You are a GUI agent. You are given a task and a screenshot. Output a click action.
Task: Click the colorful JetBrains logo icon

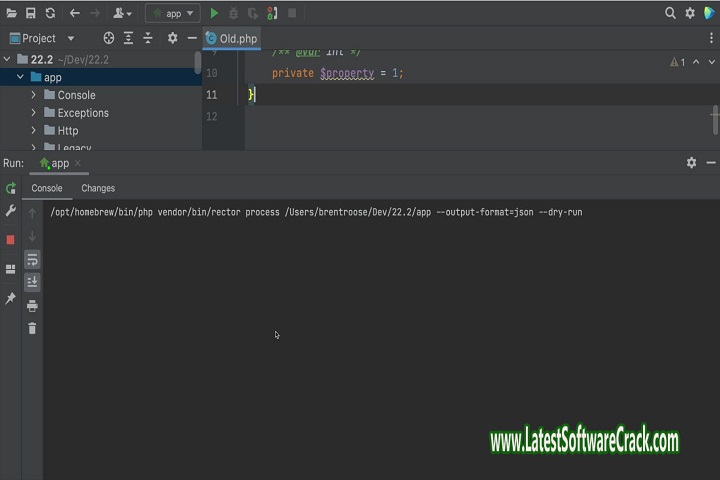tap(709, 13)
